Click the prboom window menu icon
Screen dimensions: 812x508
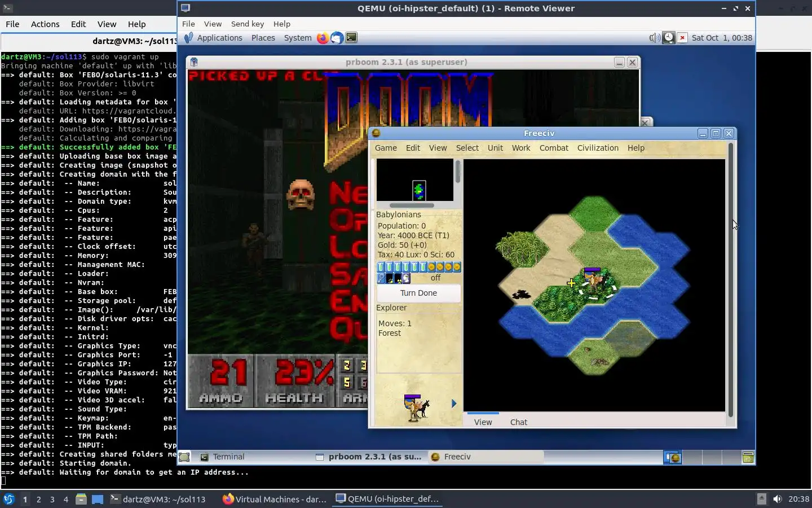[x=194, y=62]
